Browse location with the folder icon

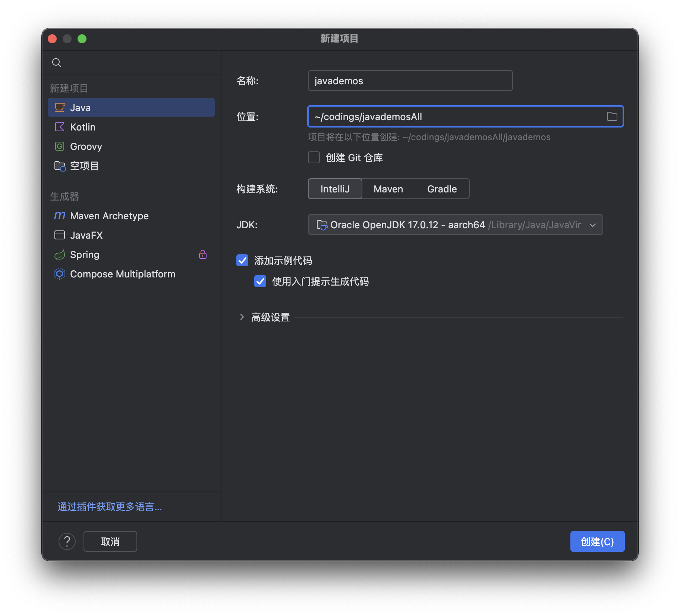click(612, 116)
